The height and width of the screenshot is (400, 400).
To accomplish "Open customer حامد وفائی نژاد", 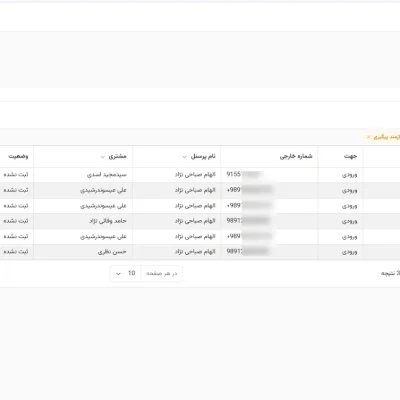I will point(108,221).
